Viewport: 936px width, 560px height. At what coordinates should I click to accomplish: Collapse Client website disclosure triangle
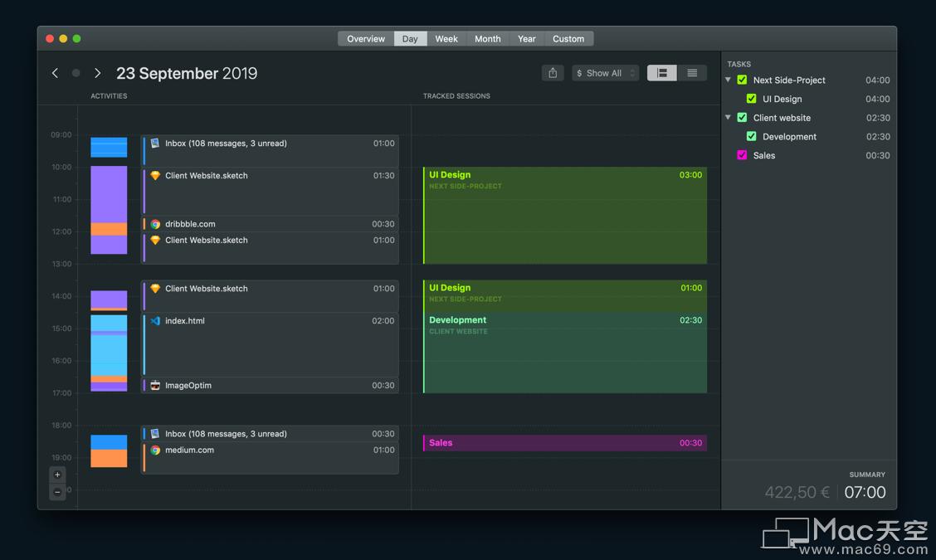click(729, 117)
